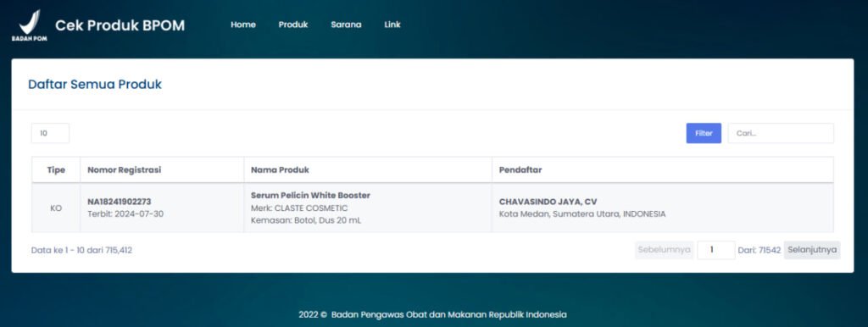868x327 pixels.
Task: Open the Sarana menu item
Action: (x=346, y=25)
